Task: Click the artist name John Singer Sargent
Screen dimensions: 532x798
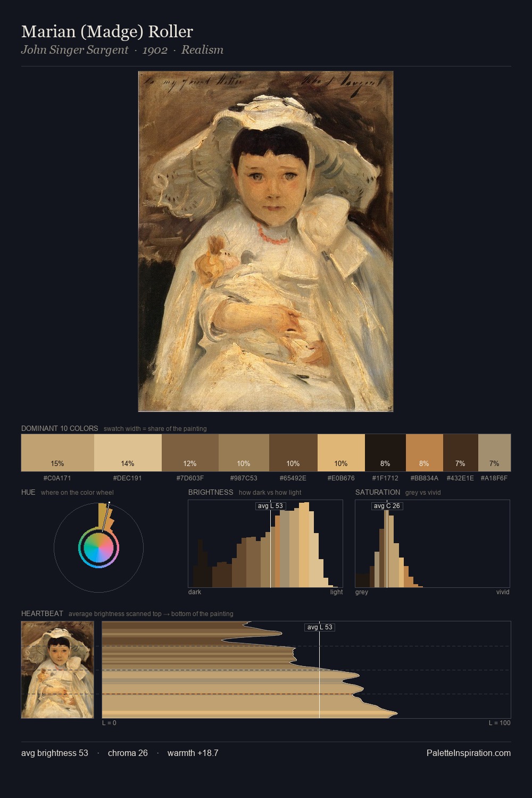Action: [x=74, y=50]
